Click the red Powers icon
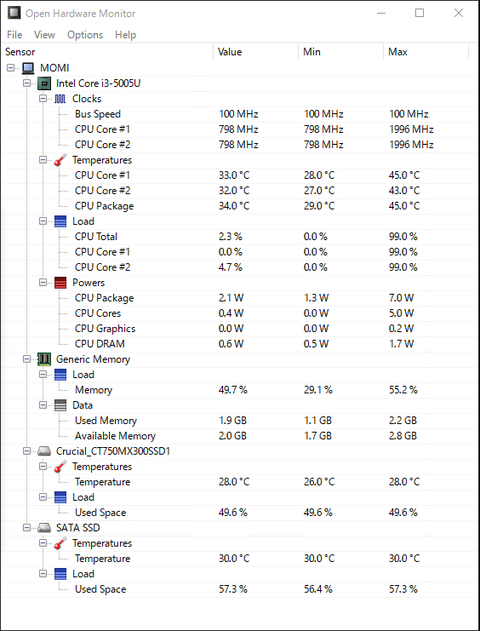This screenshot has width=480, height=631. click(x=60, y=283)
